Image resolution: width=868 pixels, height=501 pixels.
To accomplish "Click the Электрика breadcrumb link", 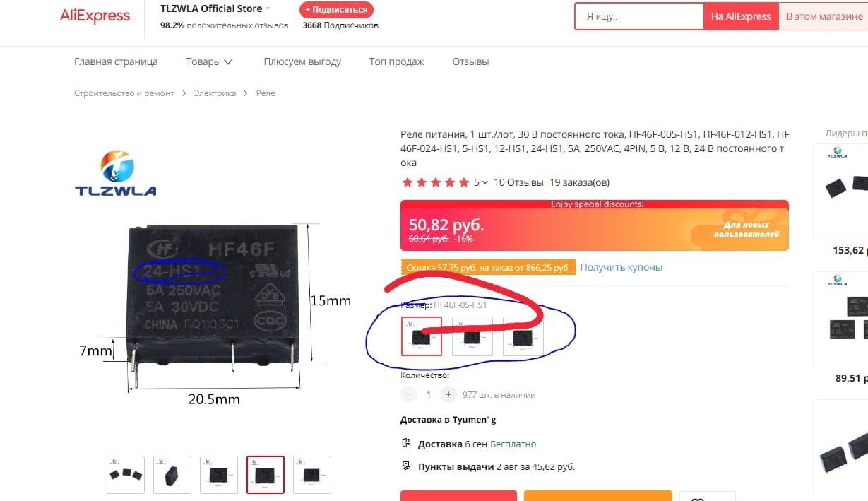I will click(x=215, y=93).
